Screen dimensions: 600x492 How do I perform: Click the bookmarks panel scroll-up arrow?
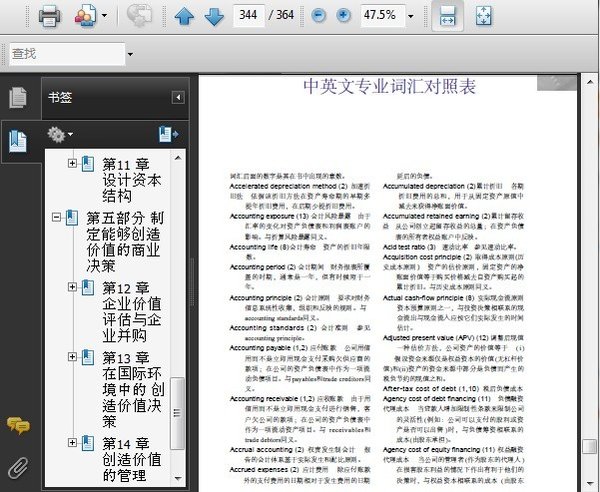tap(178, 157)
